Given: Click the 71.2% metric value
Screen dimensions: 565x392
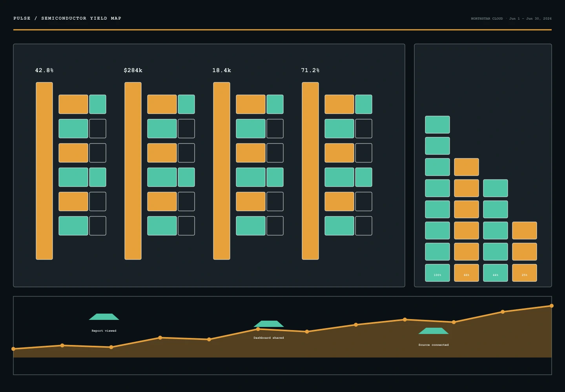Looking at the screenshot, I should point(310,71).
